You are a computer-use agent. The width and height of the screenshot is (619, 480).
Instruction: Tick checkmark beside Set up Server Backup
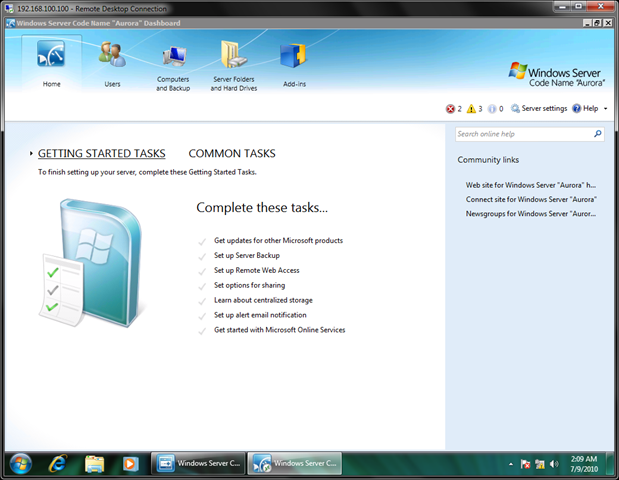click(202, 257)
